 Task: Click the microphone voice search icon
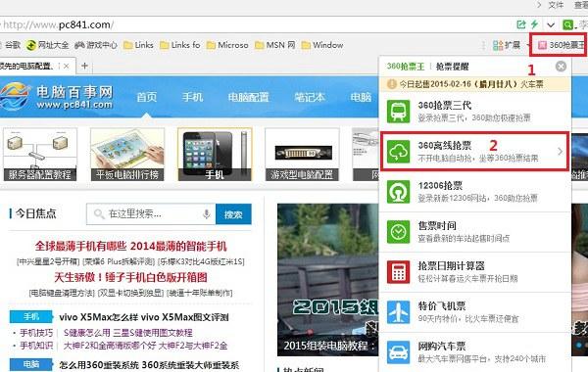(x=206, y=214)
